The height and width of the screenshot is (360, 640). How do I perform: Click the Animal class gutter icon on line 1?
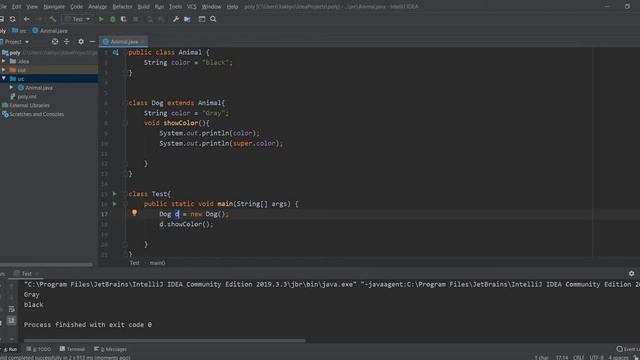(x=116, y=52)
